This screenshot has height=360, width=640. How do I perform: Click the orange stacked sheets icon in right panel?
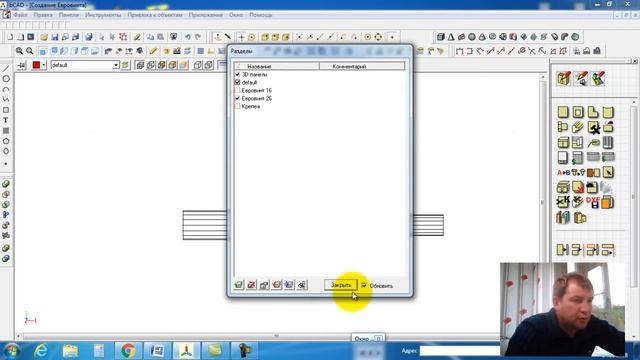pyautogui.click(x=607, y=202)
